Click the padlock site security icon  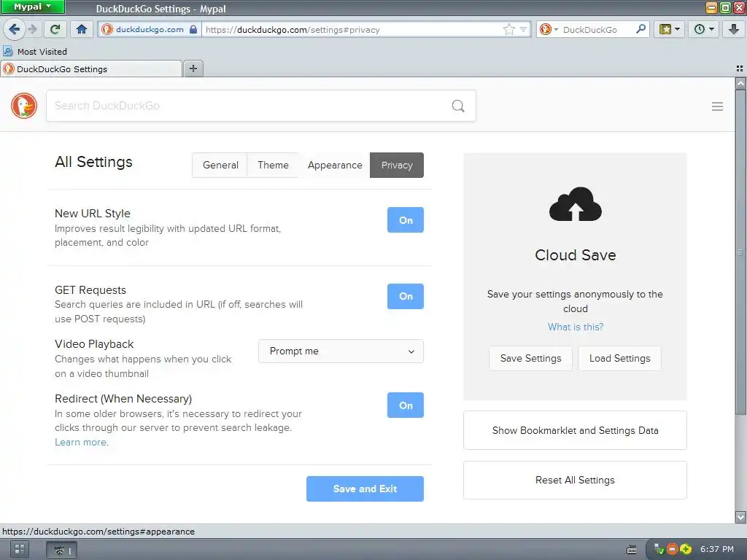[x=193, y=29]
